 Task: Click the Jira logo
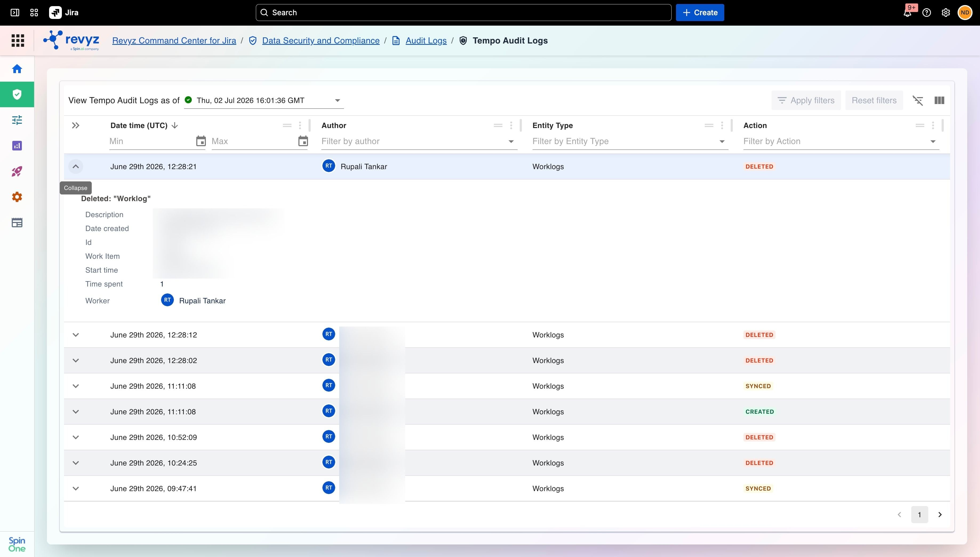tap(64, 13)
